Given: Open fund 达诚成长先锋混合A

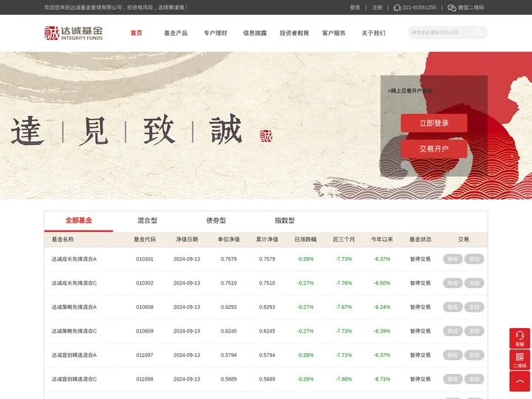Looking at the screenshot, I should pos(74,259).
